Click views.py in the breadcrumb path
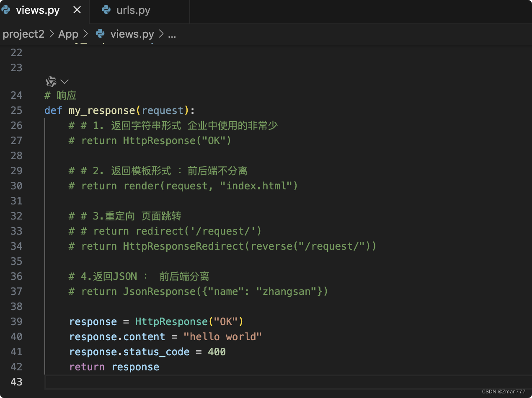Screen dimensions: 532x398 pyautogui.click(x=132, y=34)
